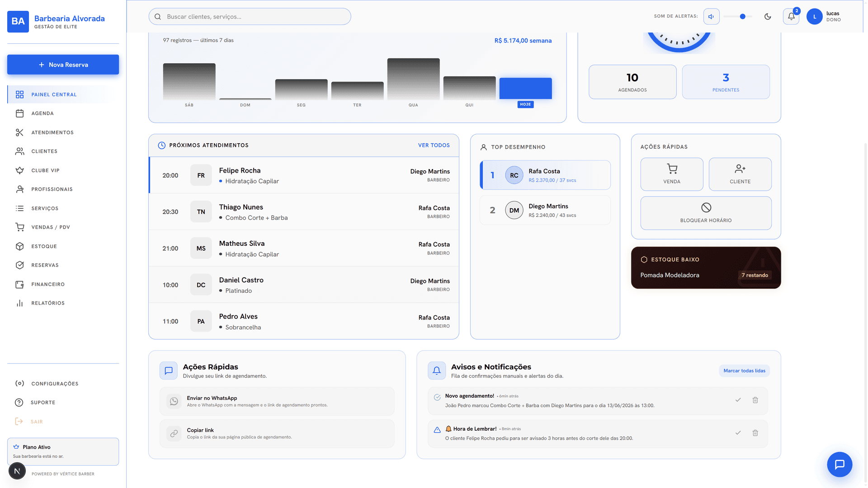Click Enviar no WhatsApp option
Screen dimensions: 868x488
277,401
